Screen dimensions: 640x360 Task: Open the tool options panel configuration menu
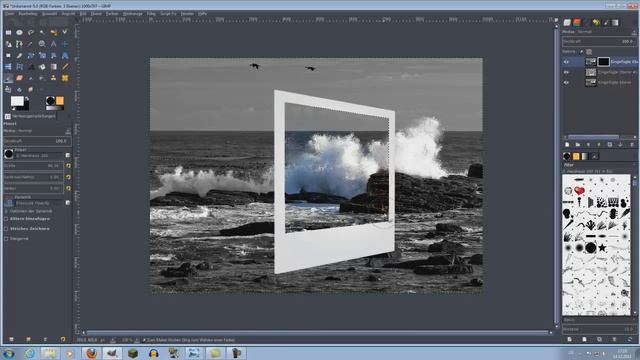click(x=68, y=116)
